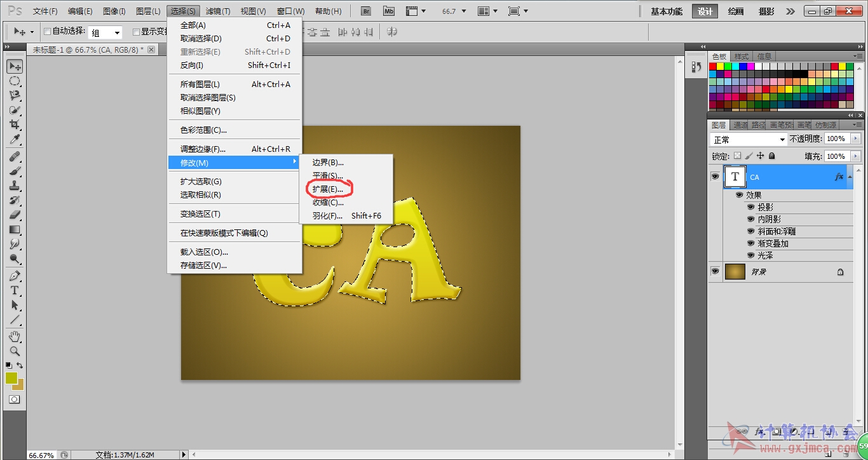Screen dimensions: 868x460
Task: Select the Eyedropper tool in toolbox
Action: 15,140
